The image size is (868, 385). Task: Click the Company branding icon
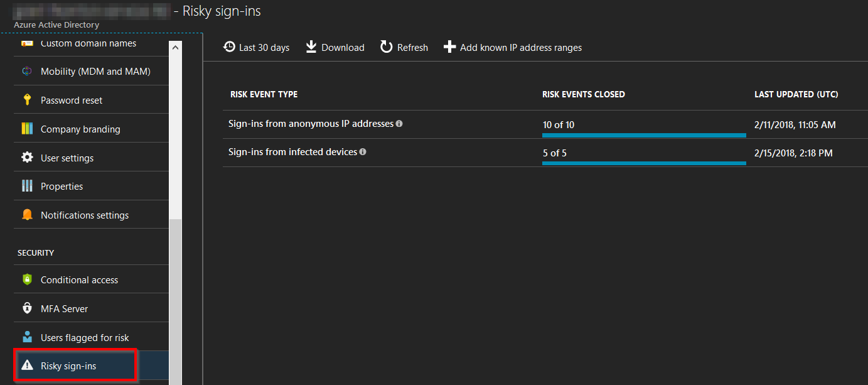[x=27, y=129]
